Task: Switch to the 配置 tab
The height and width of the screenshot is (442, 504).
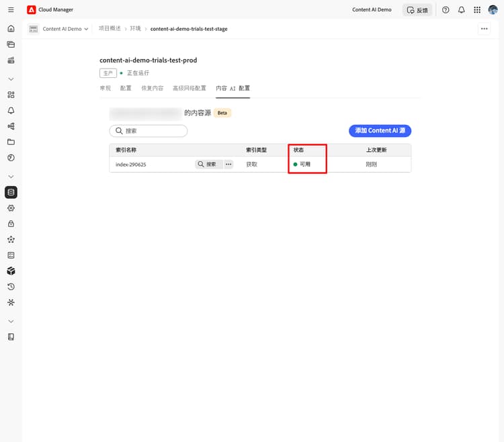Action: [126, 89]
